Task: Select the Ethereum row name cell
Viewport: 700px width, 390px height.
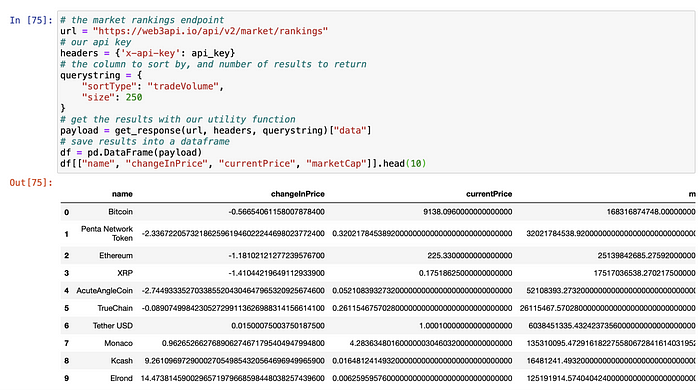Action: 116,256
